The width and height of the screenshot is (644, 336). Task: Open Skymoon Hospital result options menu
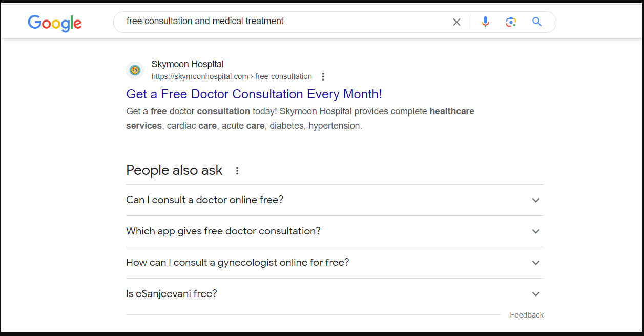click(323, 77)
